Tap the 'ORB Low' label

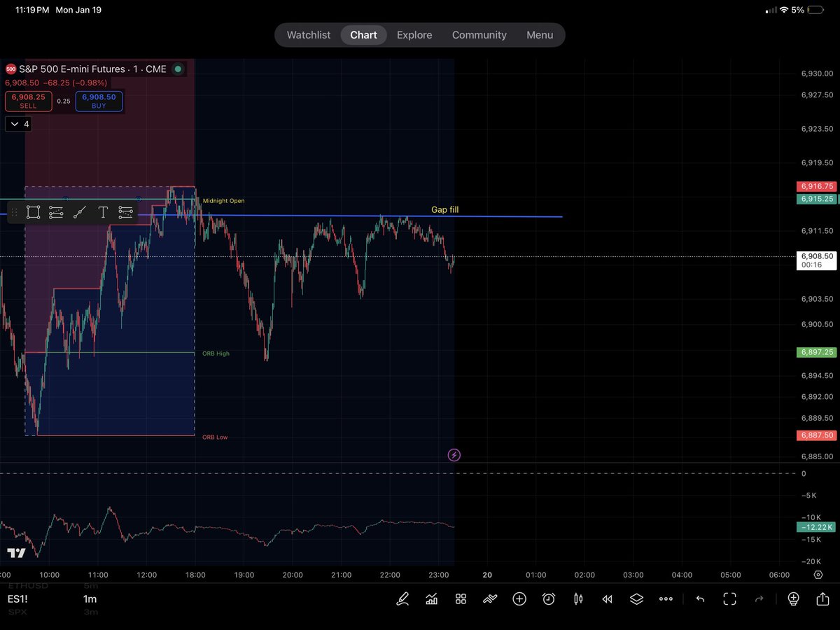pyautogui.click(x=215, y=437)
